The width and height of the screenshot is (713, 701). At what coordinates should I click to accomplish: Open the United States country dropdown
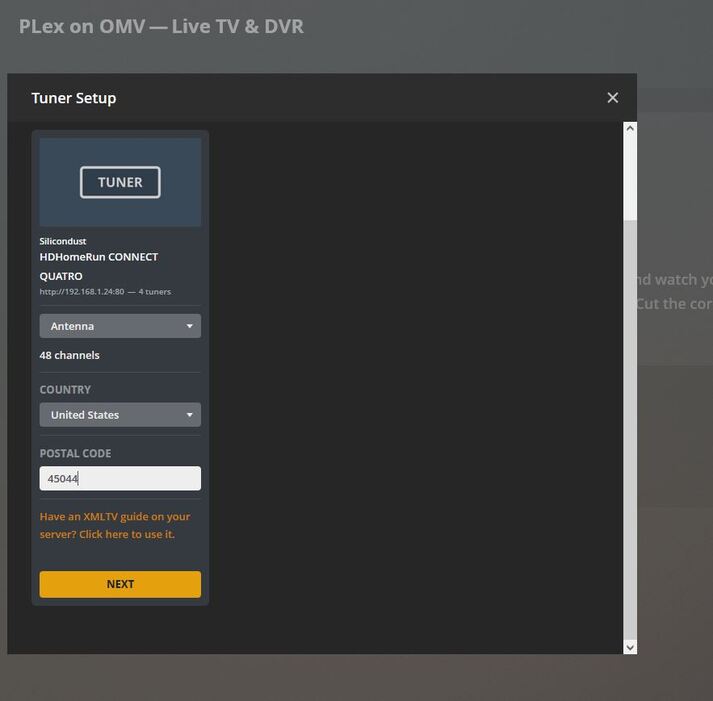(120, 415)
